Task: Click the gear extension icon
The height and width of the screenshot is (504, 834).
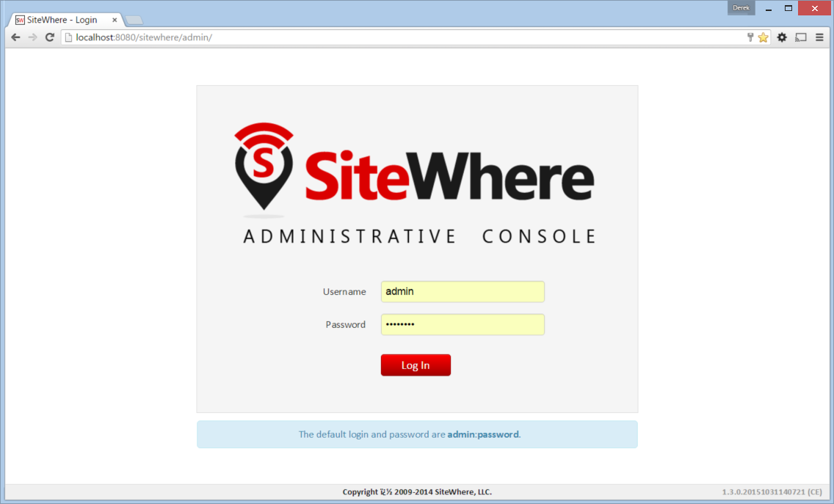Action: pos(782,37)
